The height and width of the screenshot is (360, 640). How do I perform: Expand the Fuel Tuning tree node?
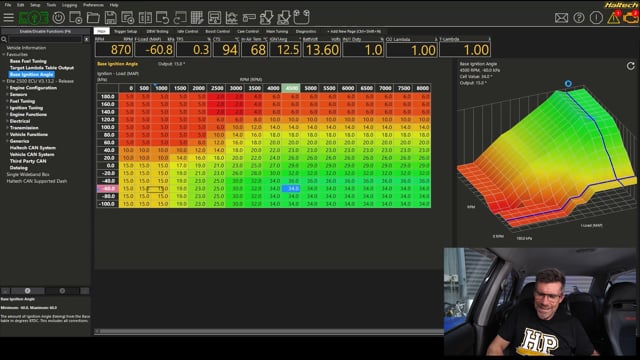pos(7,101)
